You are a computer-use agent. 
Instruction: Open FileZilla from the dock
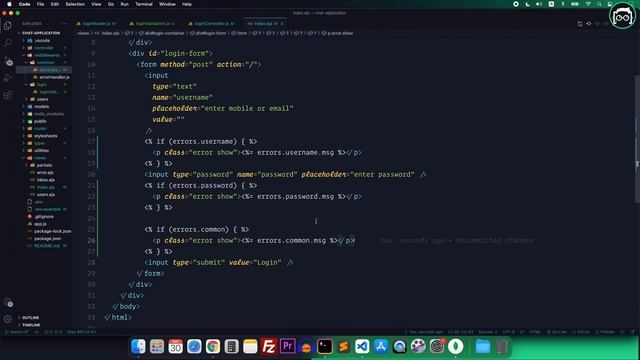tap(269, 347)
